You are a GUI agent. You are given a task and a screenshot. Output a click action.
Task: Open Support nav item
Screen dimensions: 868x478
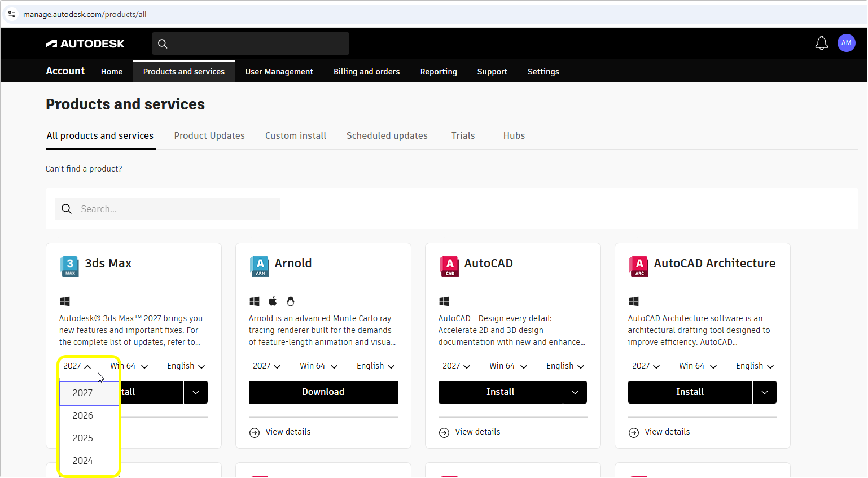(492, 72)
